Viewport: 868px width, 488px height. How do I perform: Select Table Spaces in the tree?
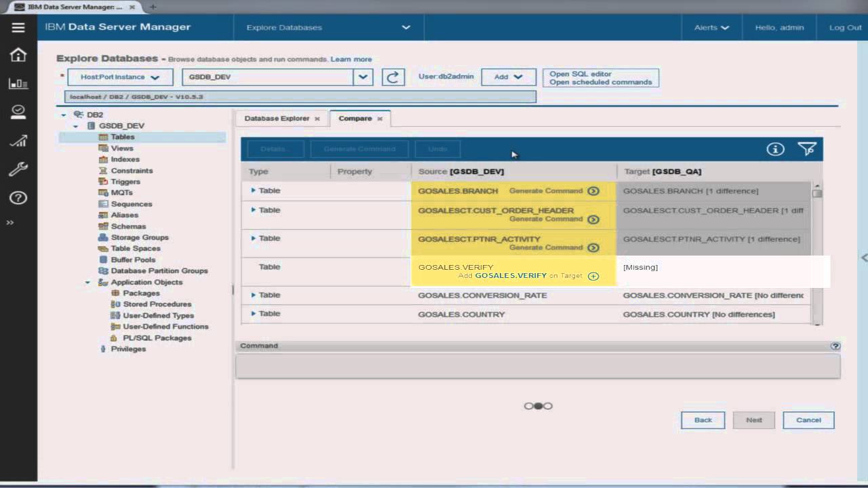(135, 249)
